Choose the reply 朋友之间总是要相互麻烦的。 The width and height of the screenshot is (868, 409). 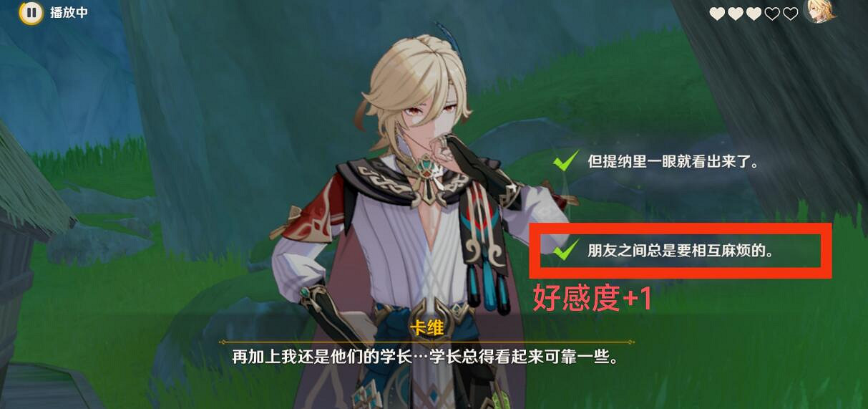682,251
